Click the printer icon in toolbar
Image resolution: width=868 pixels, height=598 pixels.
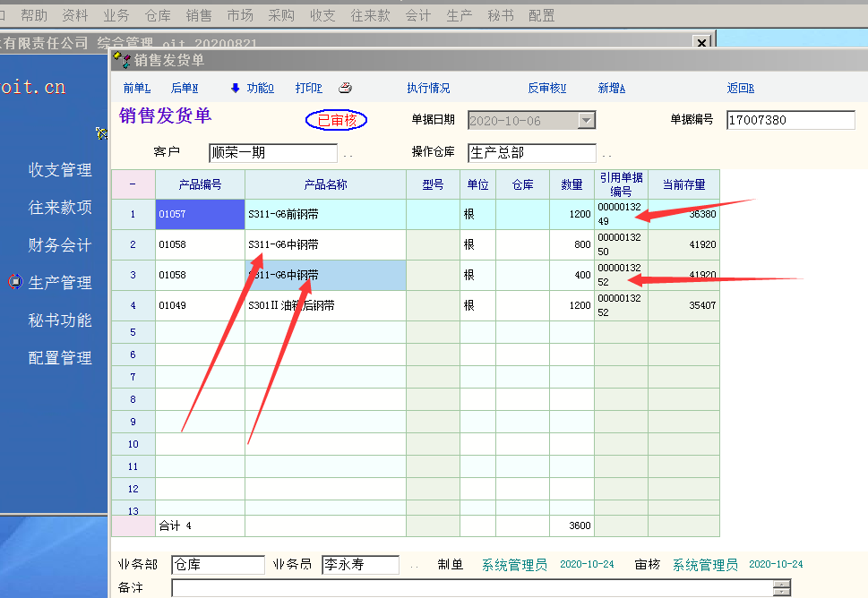[345, 88]
